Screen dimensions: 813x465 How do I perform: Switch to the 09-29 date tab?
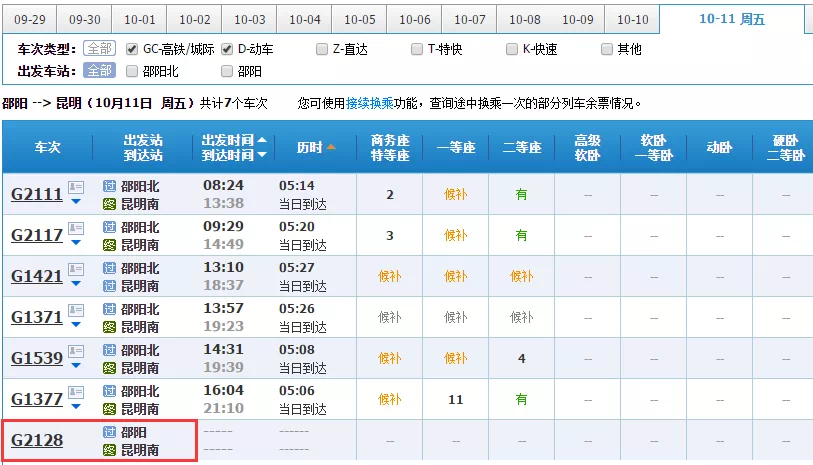tap(30, 20)
